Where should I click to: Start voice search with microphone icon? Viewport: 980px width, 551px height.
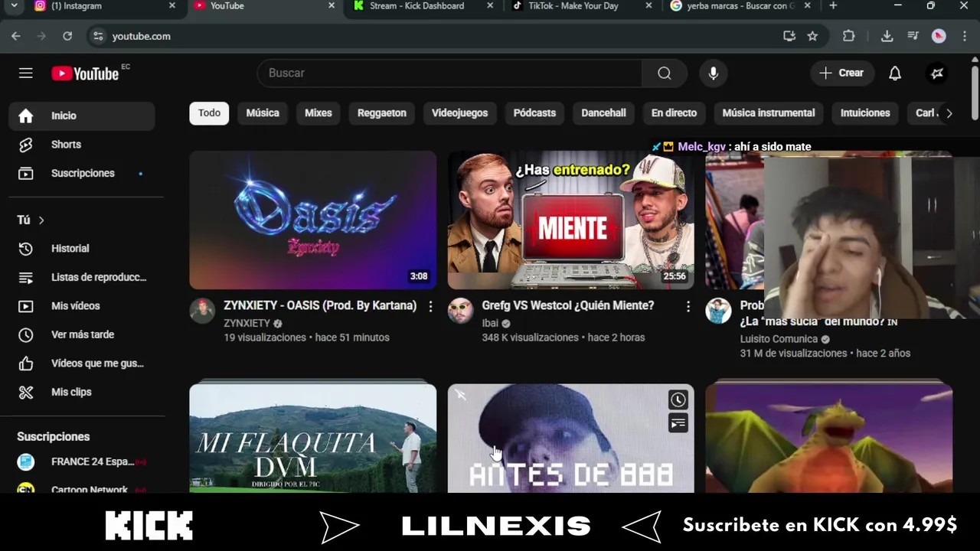[x=714, y=73]
